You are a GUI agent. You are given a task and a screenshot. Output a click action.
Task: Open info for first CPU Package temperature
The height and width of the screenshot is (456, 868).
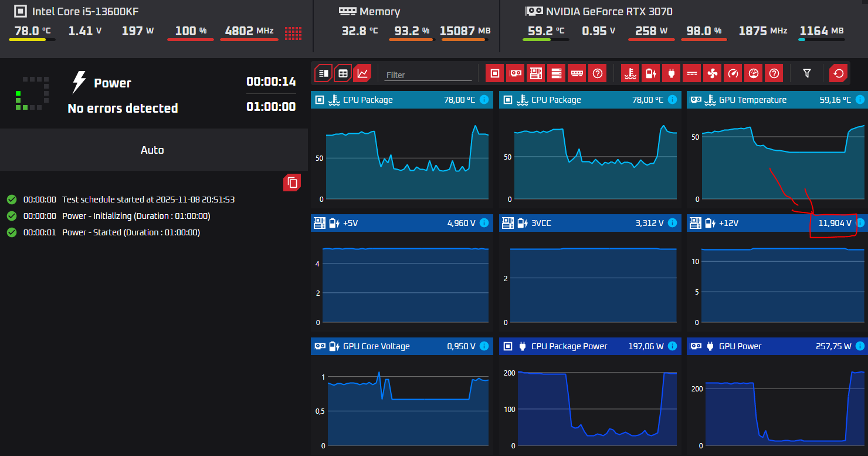point(484,100)
